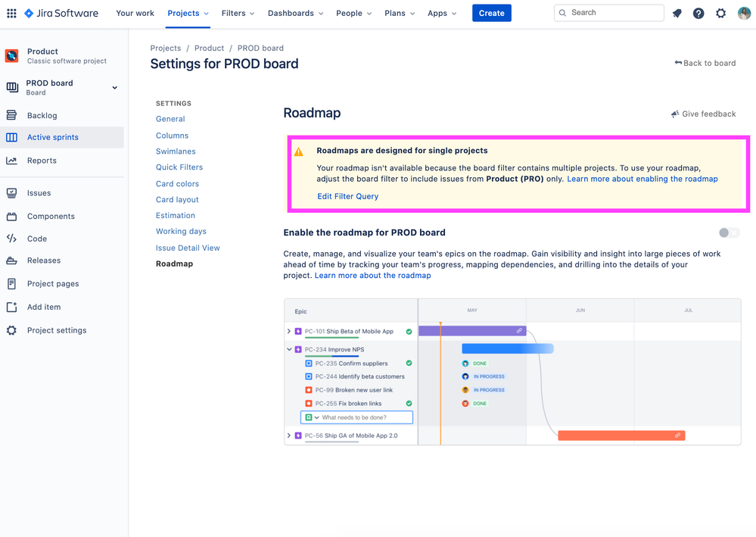
Task: Open the Working days settings tab
Action: 181,232
